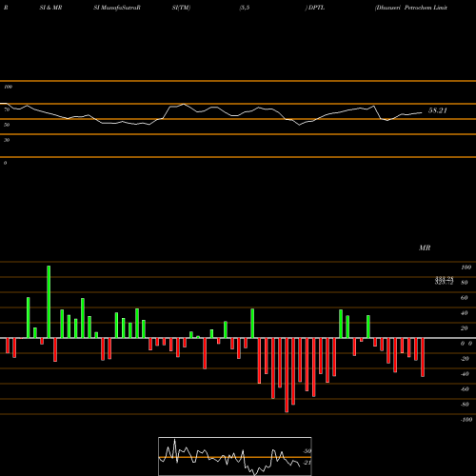Click the 'Dhunseri Petrochem Limit' company name
Screen dimensions: 476x476
tap(411, 8)
